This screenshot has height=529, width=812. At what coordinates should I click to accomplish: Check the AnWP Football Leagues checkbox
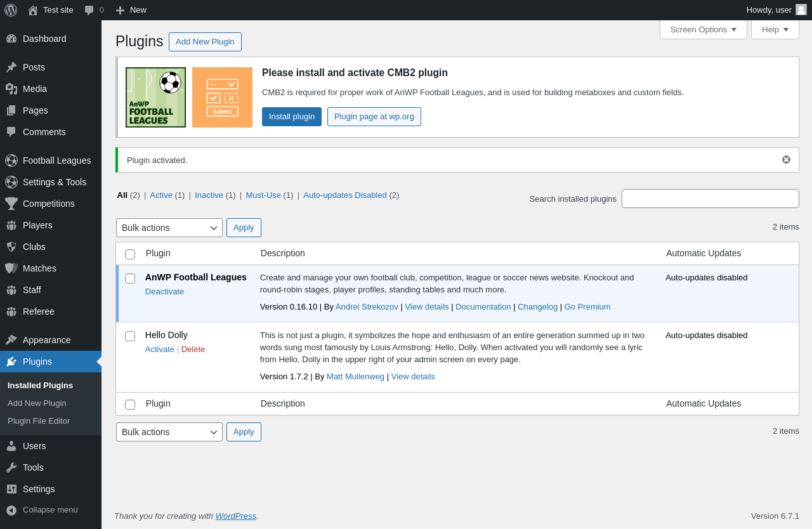[x=130, y=278]
